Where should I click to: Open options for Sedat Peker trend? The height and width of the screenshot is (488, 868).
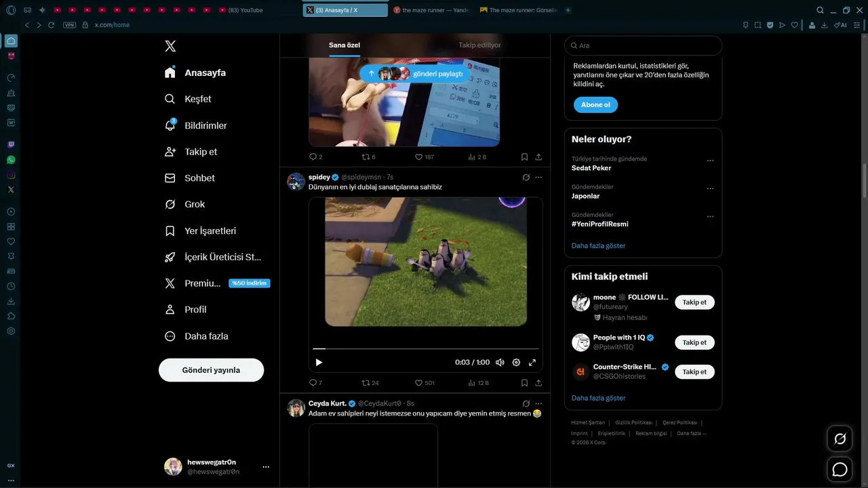[710, 161]
